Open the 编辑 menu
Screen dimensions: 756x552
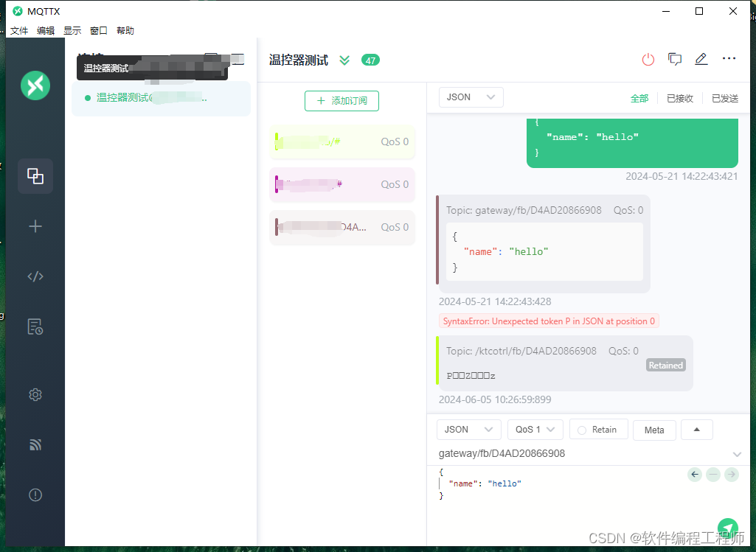pos(46,31)
